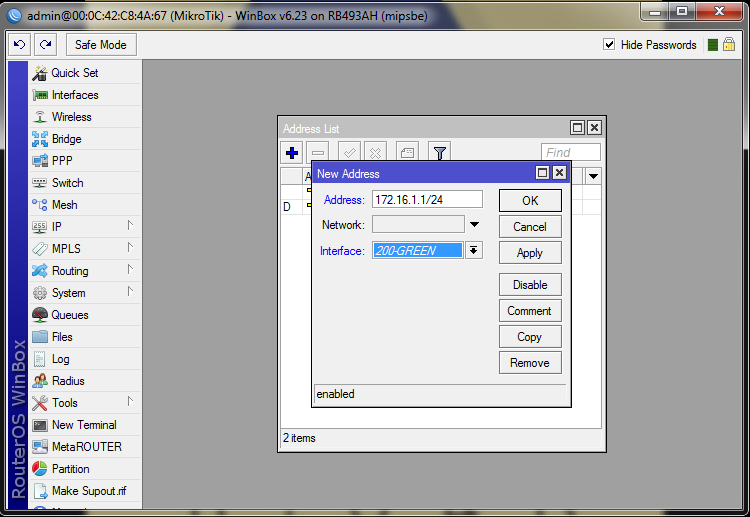This screenshot has height=517, width=750.
Task: Click the green status indicator icon
Action: [x=713, y=45]
